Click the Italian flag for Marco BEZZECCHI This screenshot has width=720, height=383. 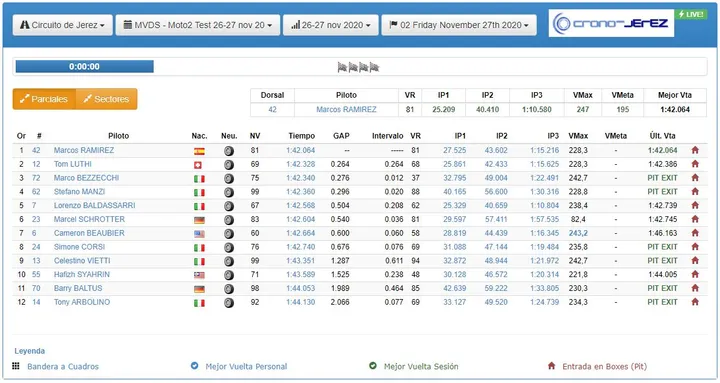(x=199, y=179)
